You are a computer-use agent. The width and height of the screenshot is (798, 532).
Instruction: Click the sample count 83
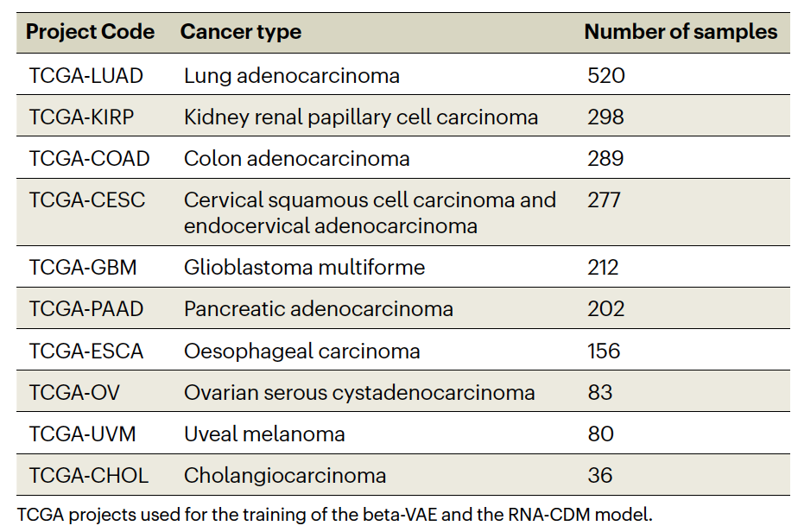(600, 393)
